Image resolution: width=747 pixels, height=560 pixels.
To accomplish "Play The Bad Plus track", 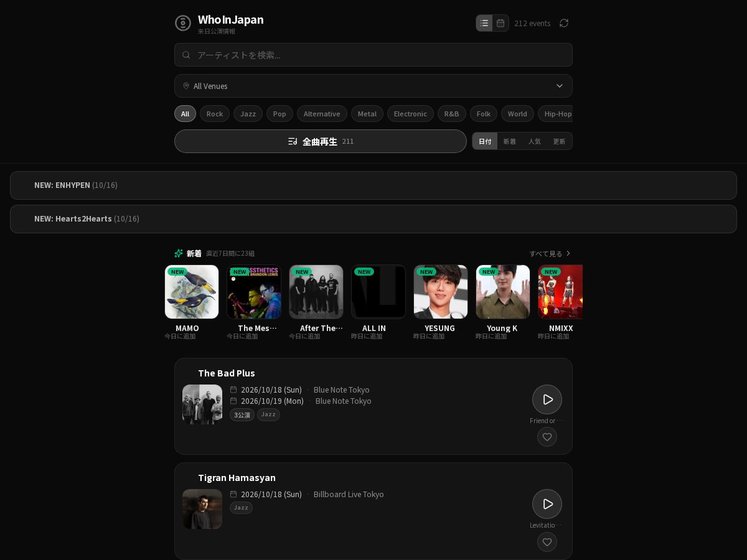I will (x=547, y=399).
